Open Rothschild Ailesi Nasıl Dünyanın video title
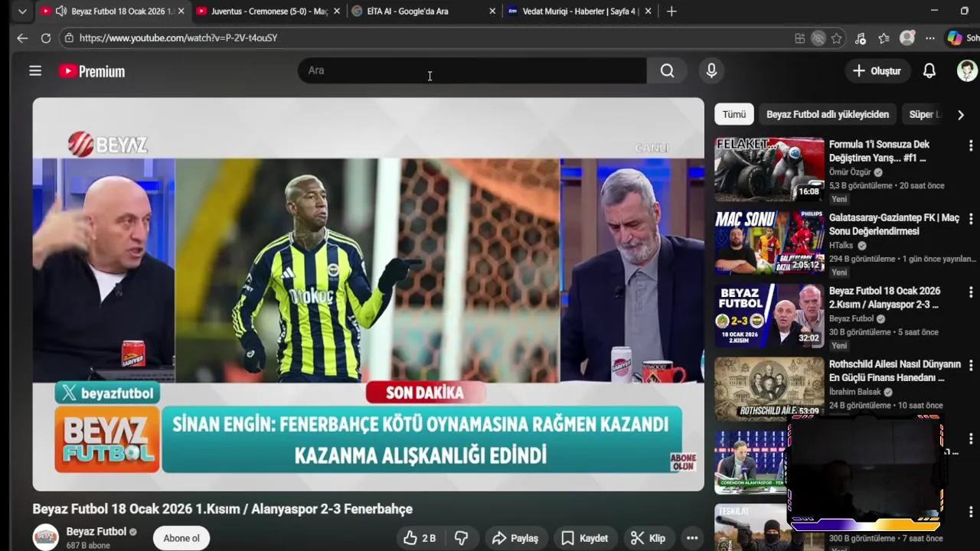 (895, 371)
